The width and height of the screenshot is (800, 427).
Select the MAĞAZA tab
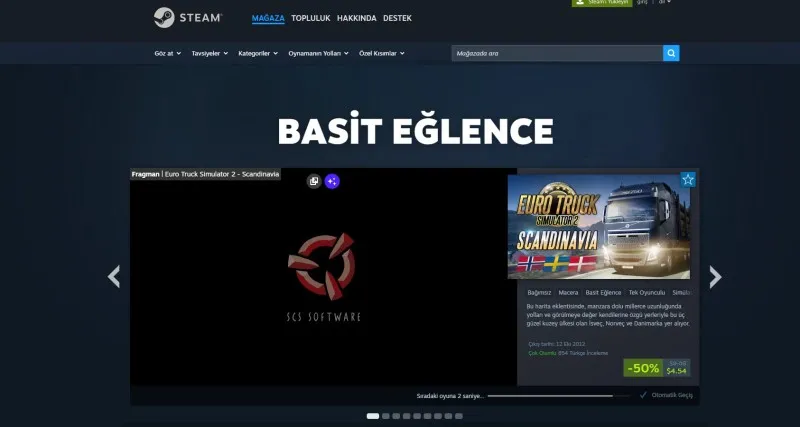click(268, 18)
